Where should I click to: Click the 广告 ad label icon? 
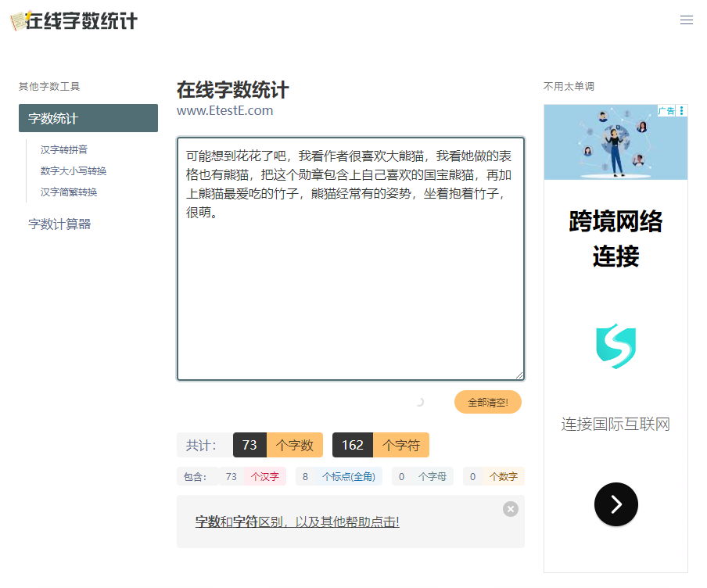point(666,110)
